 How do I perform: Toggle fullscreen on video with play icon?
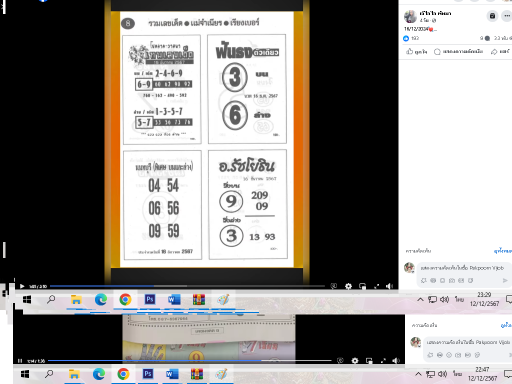coord(376,286)
